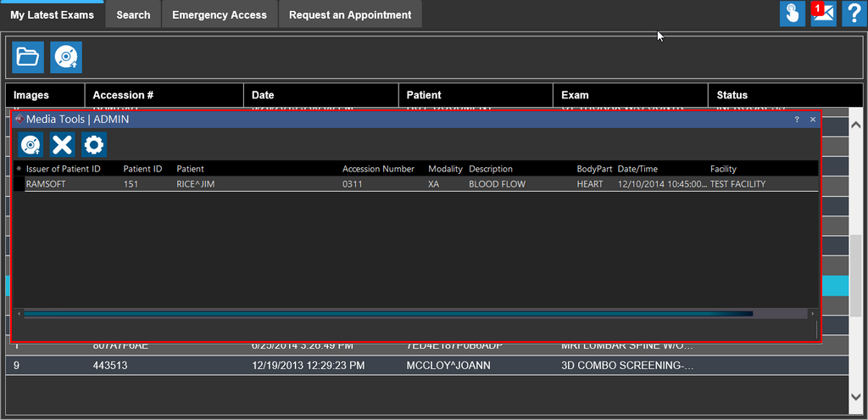This screenshot has width=868, height=420.
Task: Open the Emergency Access tab
Action: (x=219, y=14)
